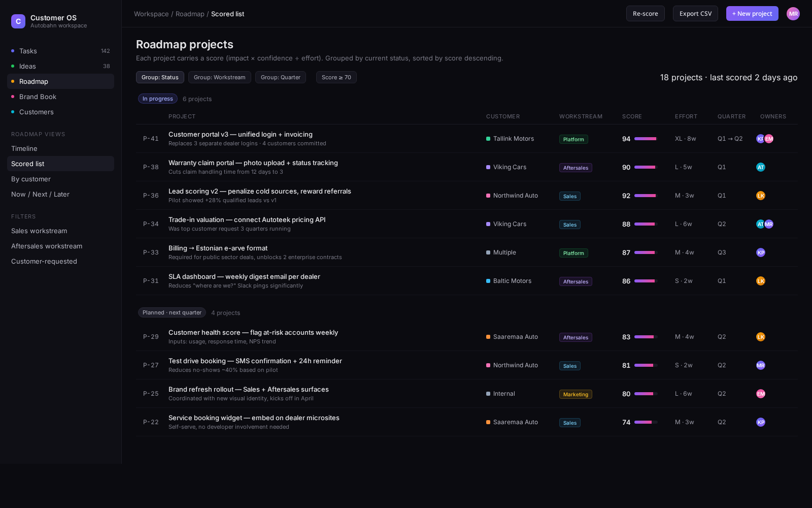Create a project with + New project

(752, 14)
